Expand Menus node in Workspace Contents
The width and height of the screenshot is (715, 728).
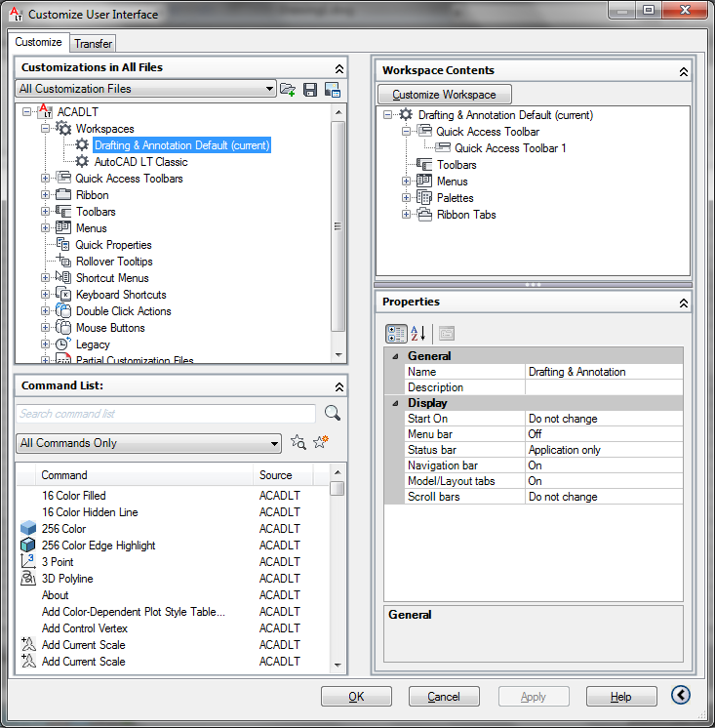(406, 182)
